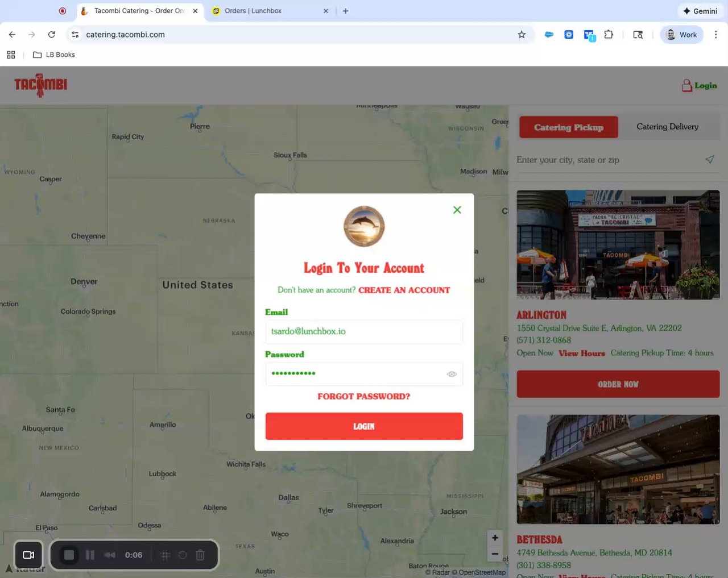Viewport: 728px width, 578px height.
Task: Open the Work profile menu
Action: click(x=682, y=35)
